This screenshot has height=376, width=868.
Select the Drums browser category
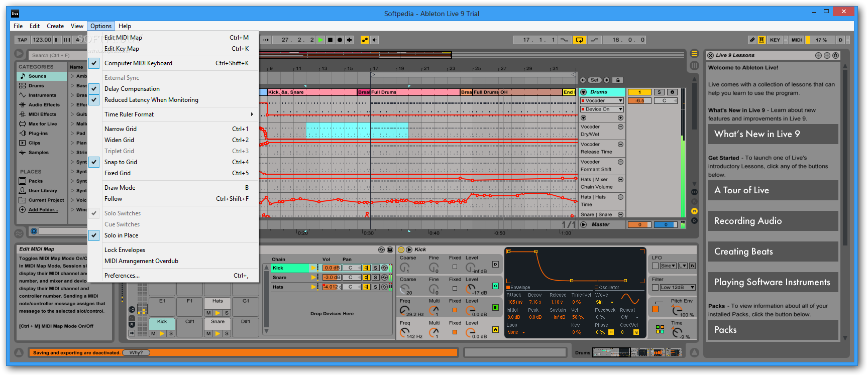(42, 86)
